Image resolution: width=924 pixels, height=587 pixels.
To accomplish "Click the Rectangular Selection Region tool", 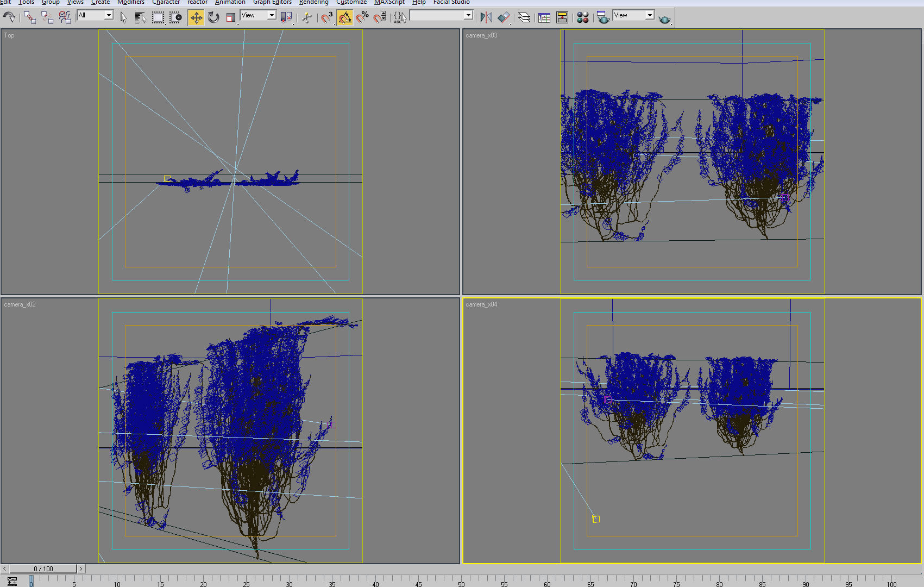I will (x=158, y=17).
